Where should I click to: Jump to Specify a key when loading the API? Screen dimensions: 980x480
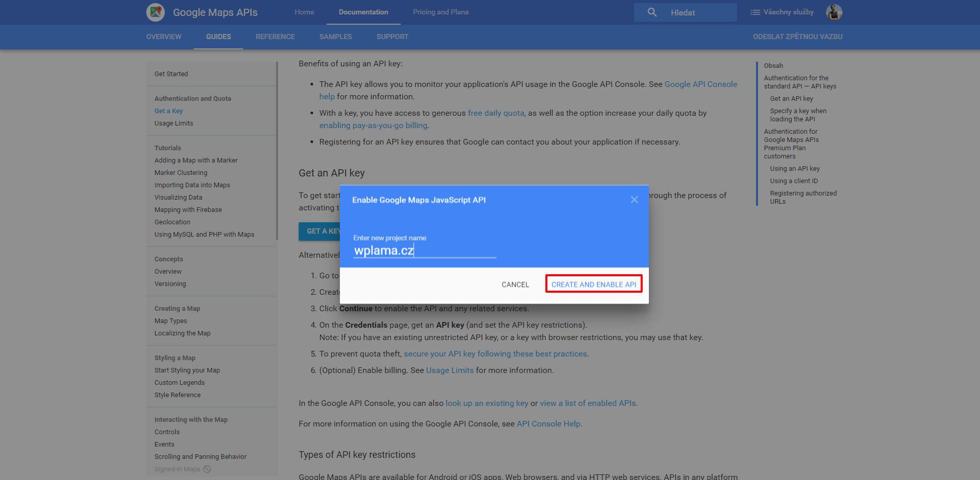coord(798,115)
